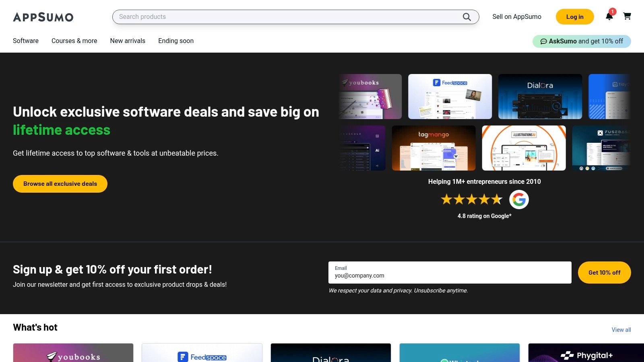644x362 pixels.
Task: Follow the Sell on AppSumo link
Action: click(x=516, y=17)
